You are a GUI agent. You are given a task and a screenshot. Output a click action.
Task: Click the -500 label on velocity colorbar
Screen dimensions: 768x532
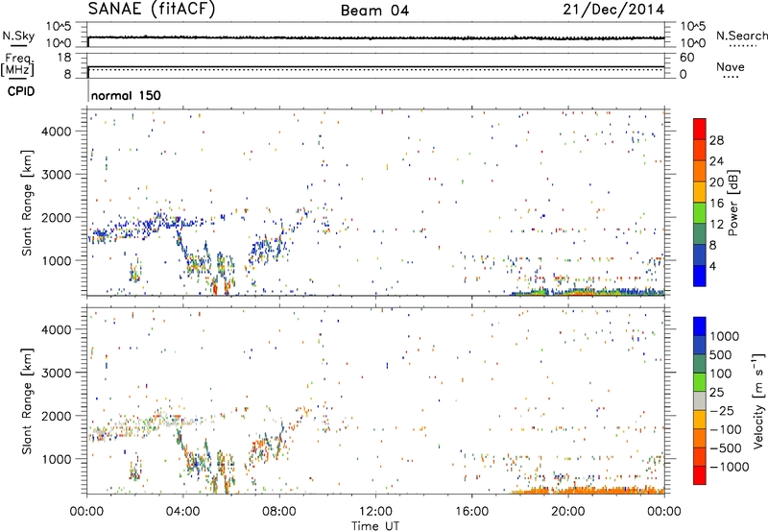click(x=726, y=448)
